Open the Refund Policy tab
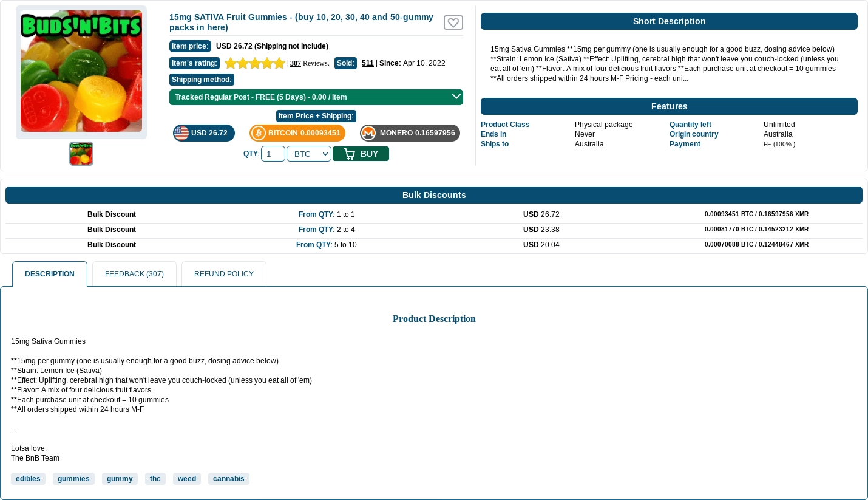The image size is (868, 500). (224, 274)
